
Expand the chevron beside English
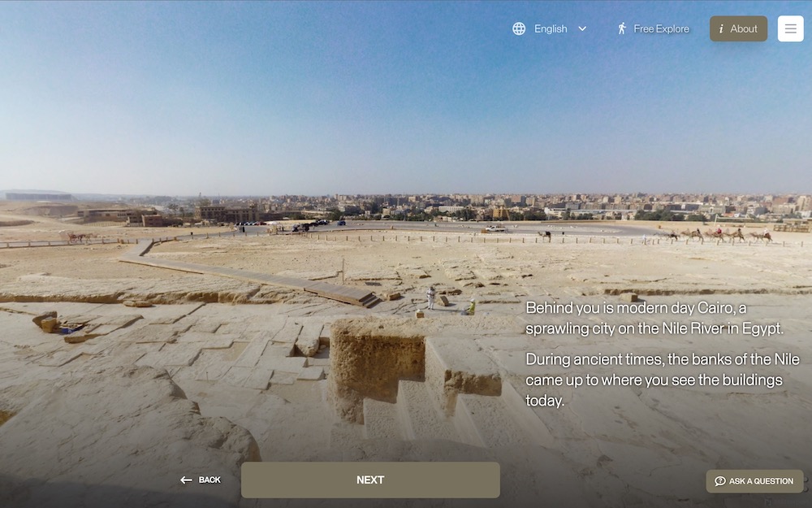pyautogui.click(x=582, y=29)
